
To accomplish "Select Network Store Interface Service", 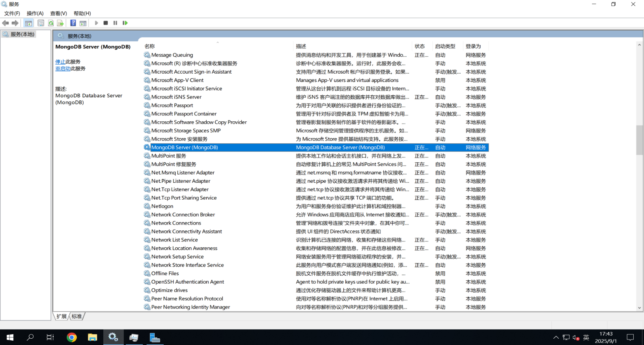I will pyautogui.click(x=316, y=265).
